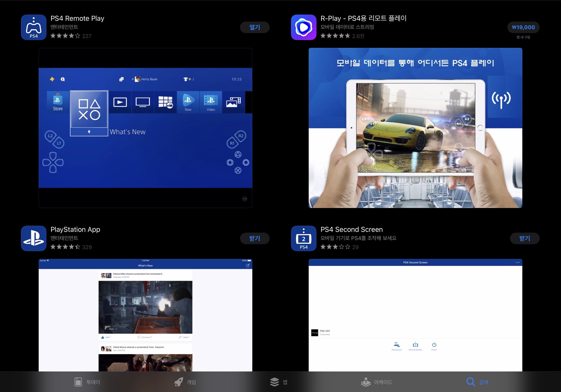Click the L2 button overlay in the screenshot

[x=50, y=136]
